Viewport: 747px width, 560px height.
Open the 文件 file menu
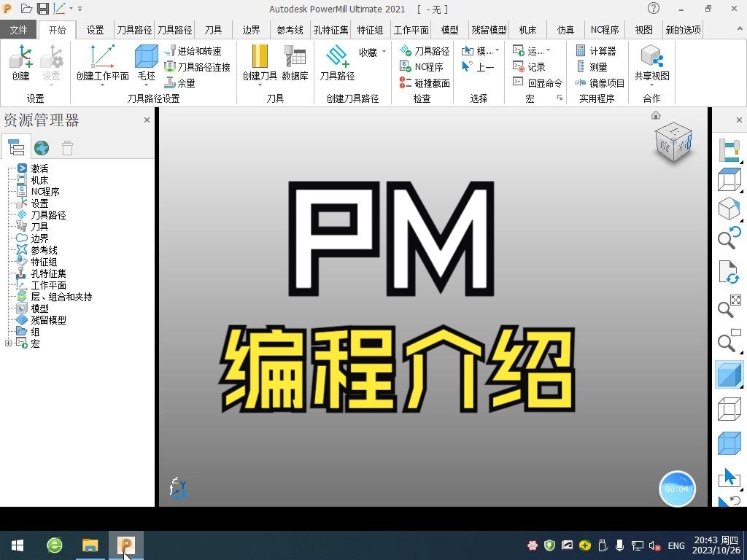[x=18, y=30]
